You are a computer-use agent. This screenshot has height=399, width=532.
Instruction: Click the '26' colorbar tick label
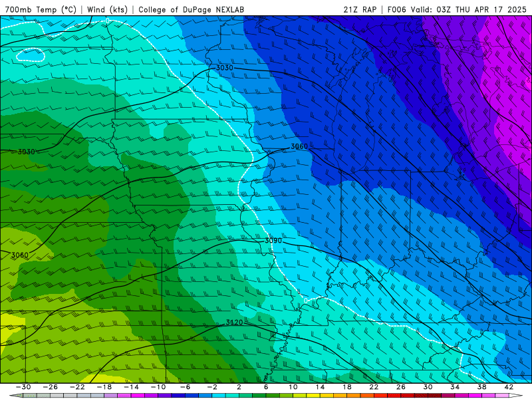(x=401, y=387)
